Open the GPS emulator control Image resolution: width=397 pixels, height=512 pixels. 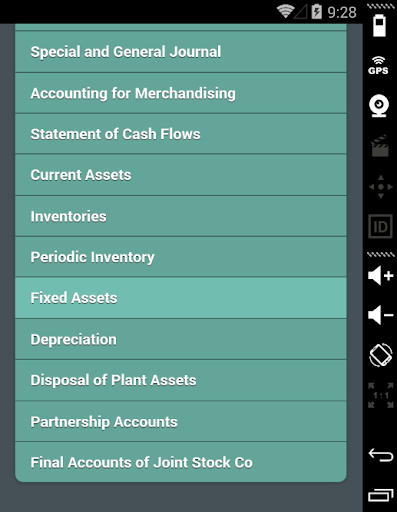coord(378,65)
